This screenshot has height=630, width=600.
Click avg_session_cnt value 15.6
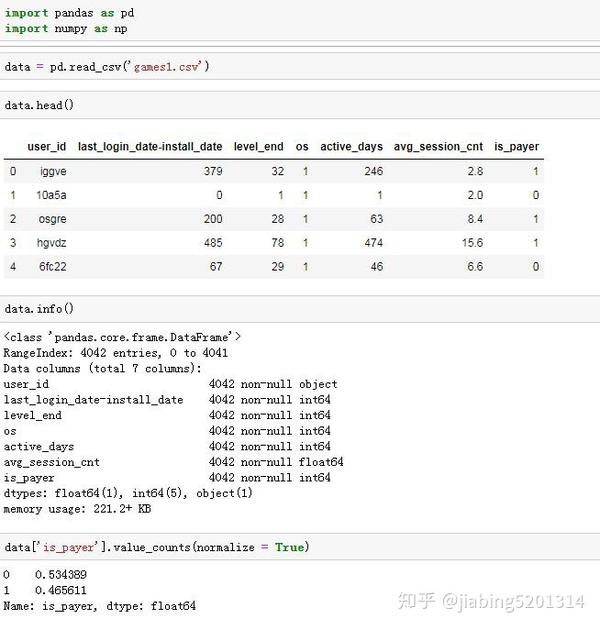473,243
